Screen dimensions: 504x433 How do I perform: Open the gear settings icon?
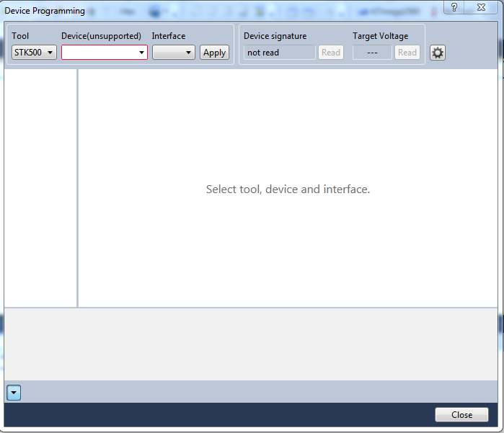pyautogui.click(x=438, y=53)
